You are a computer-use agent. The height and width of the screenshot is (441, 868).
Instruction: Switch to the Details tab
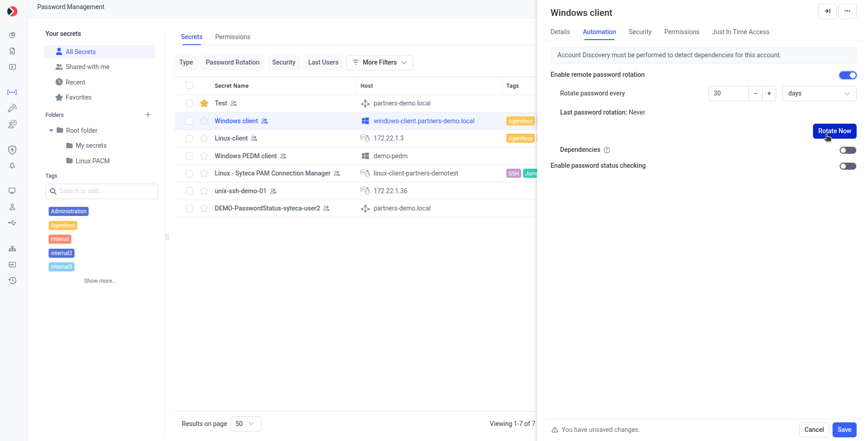pos(560,32)
